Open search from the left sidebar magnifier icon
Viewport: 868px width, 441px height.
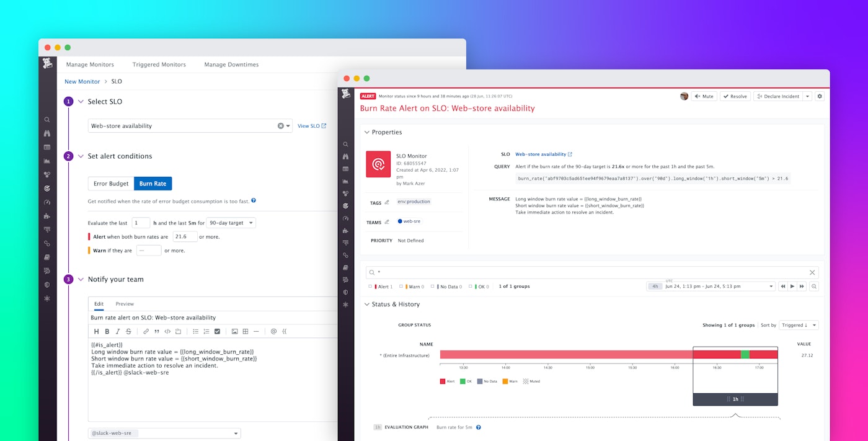tap(48, 120)
